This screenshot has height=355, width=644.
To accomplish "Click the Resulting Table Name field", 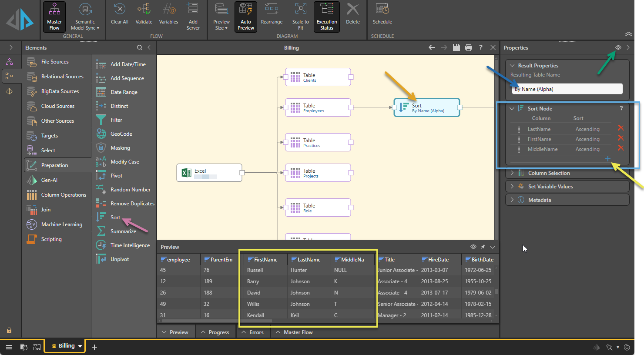I will [567, 89].
